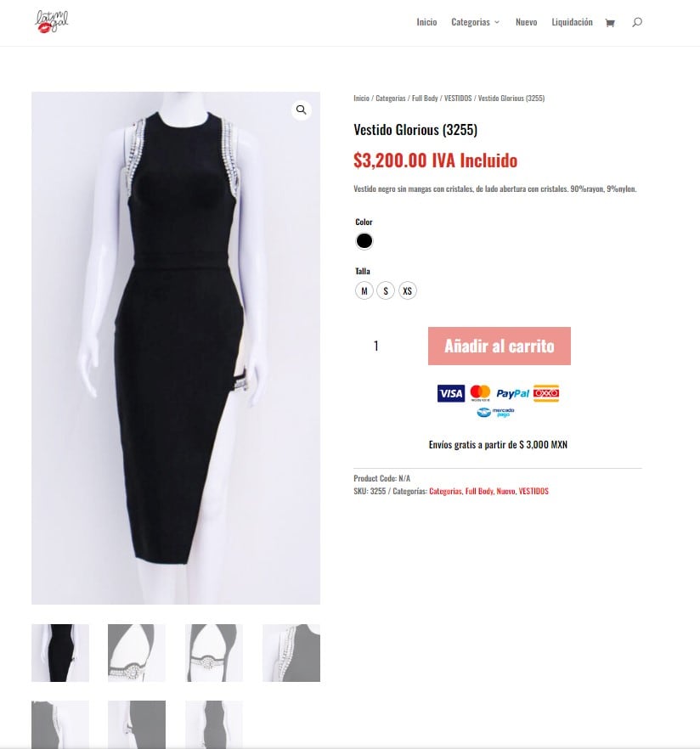Choose the black color swatch

pos(364,241)
